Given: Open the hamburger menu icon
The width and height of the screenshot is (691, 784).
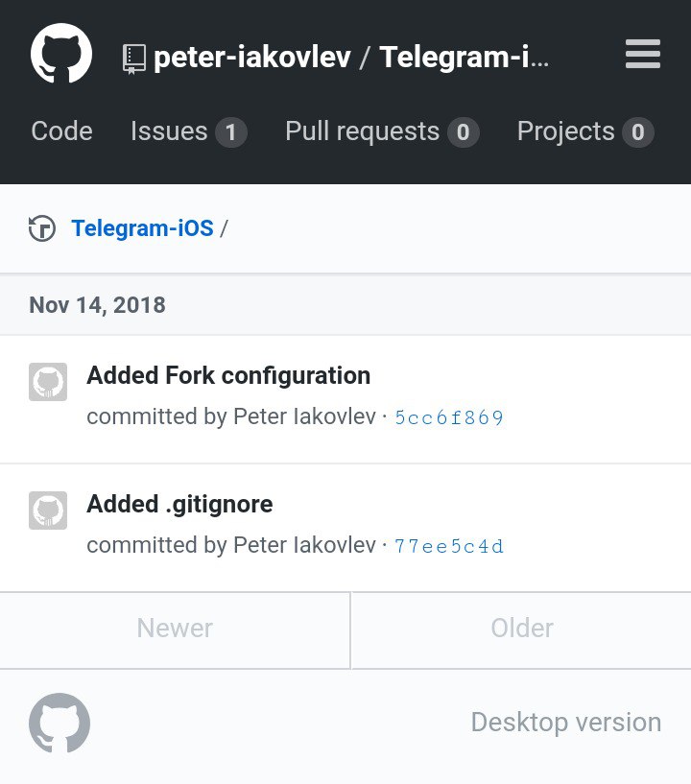Looking at the screenshot, I should [643, 54].
